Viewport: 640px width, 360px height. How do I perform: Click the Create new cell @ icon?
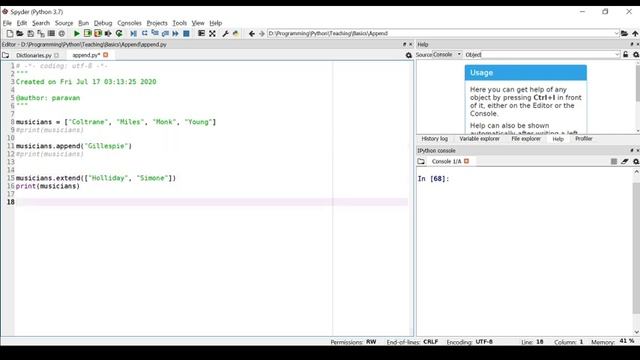pyautogui.click(x=62, y=33)
